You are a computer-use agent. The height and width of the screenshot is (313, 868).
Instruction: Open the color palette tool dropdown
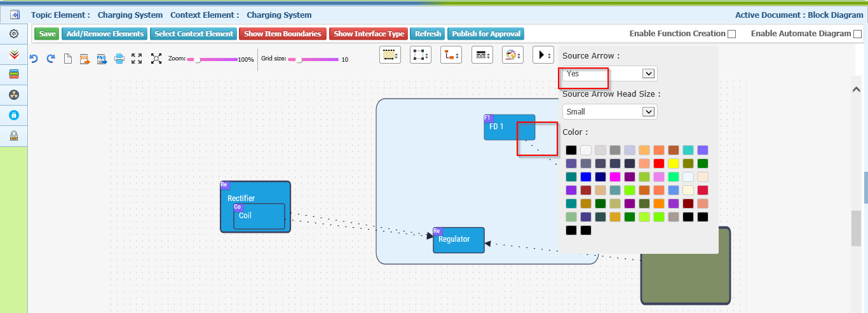tap(513, 55)
